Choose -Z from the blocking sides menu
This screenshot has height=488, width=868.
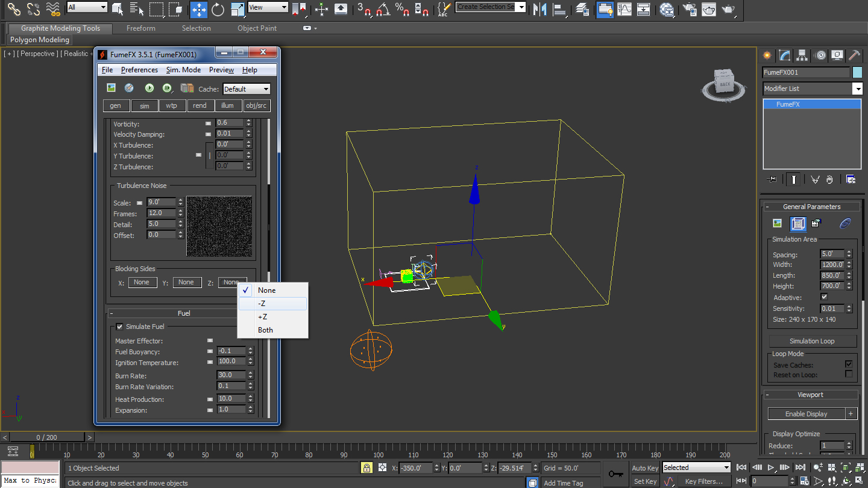[273, 304]
